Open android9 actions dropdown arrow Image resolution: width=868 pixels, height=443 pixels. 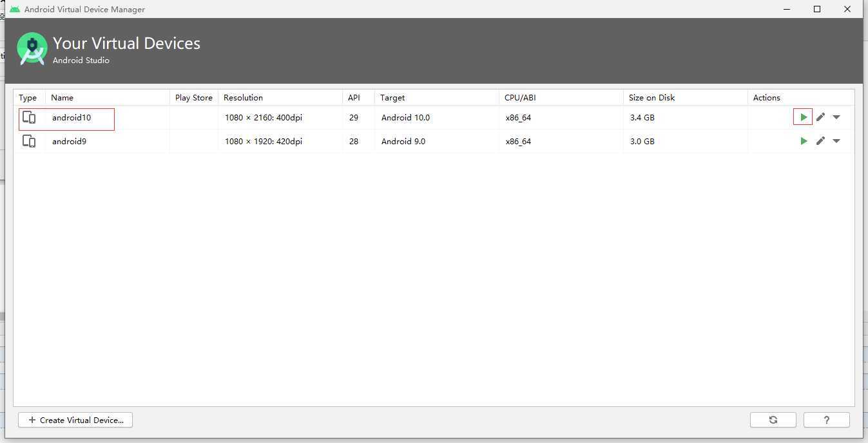tap(836, 141)
